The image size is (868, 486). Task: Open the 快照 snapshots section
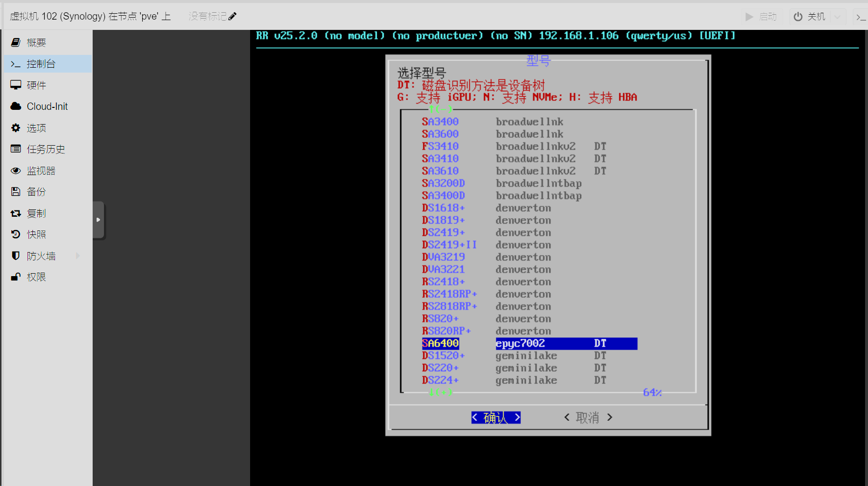48,234
